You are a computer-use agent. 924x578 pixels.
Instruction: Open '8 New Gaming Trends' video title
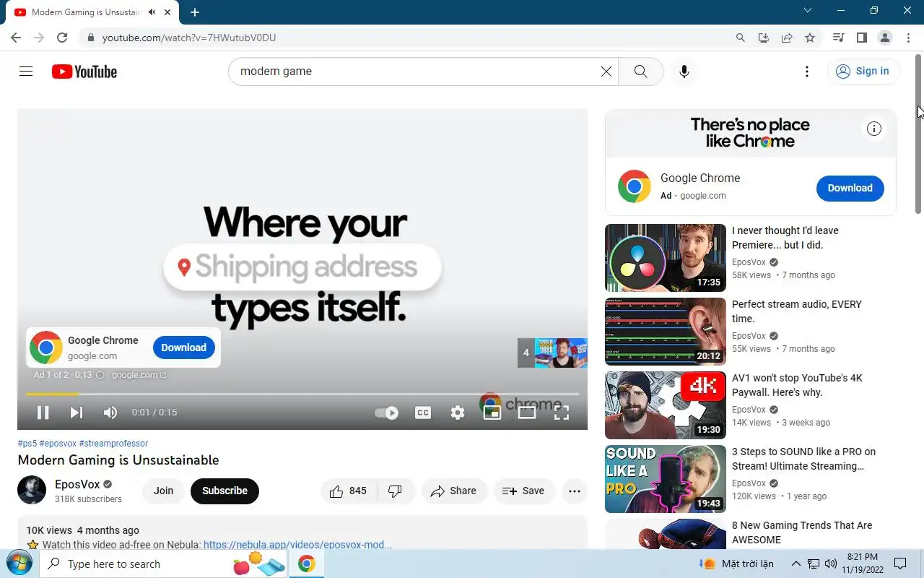coord(802,532)
